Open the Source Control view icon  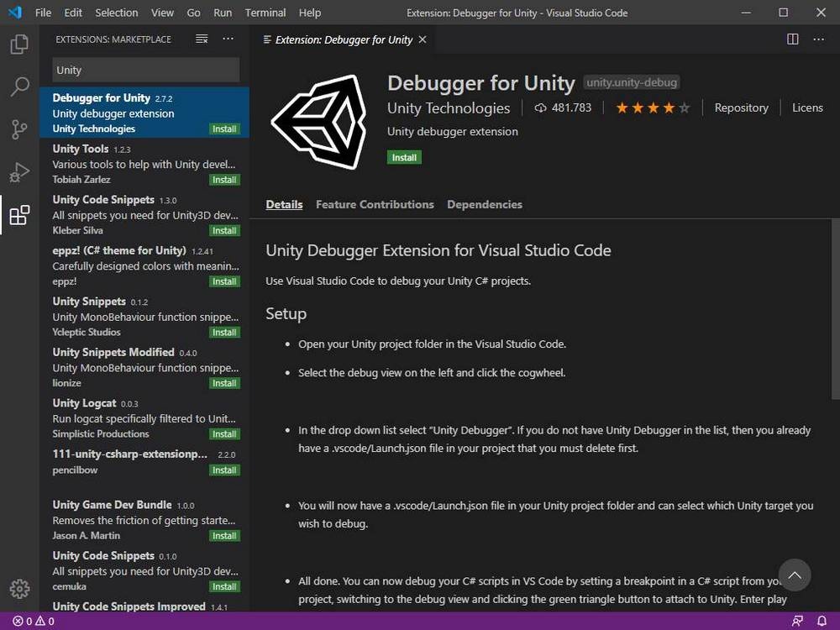[19, 129]
